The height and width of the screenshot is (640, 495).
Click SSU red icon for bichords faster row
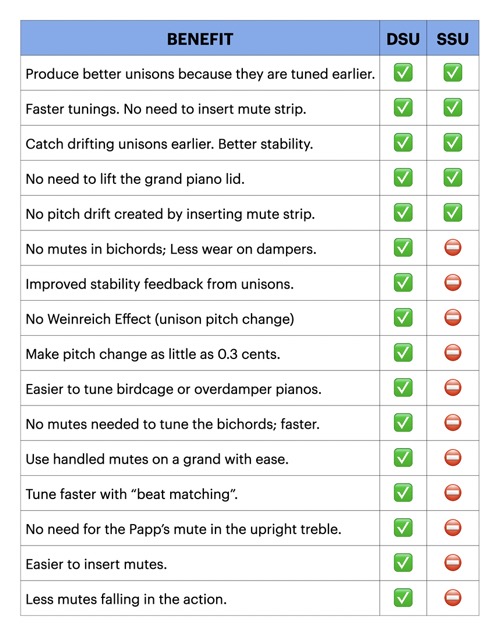click(x=453, y=422)
